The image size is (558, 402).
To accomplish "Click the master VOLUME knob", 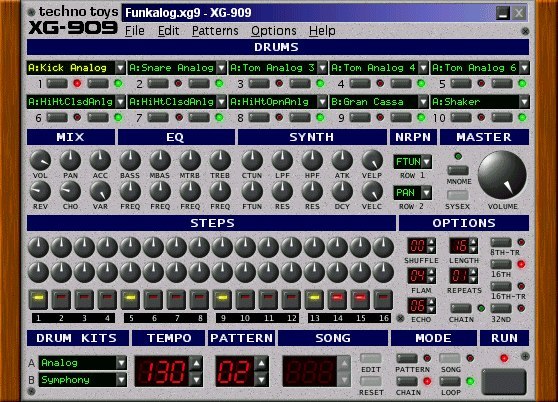I will pos(502,175).
